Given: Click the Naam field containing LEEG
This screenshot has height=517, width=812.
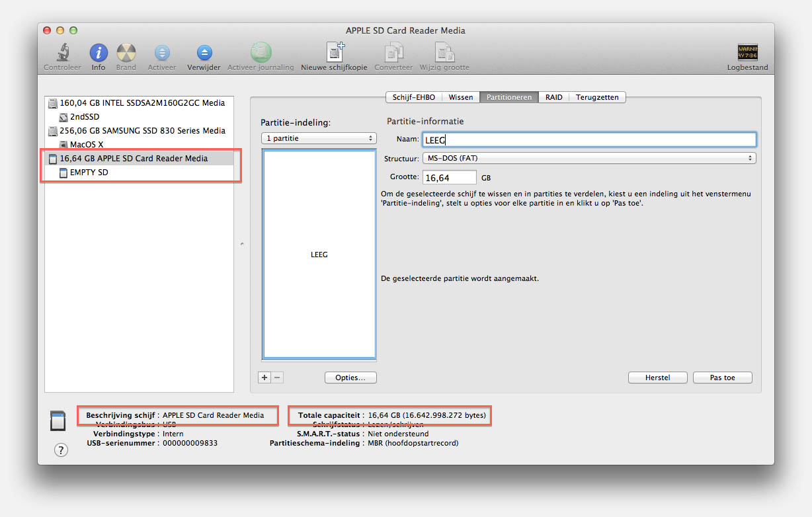Looking at the screenshot, I should pyautogui.click(x=589, y=139).
